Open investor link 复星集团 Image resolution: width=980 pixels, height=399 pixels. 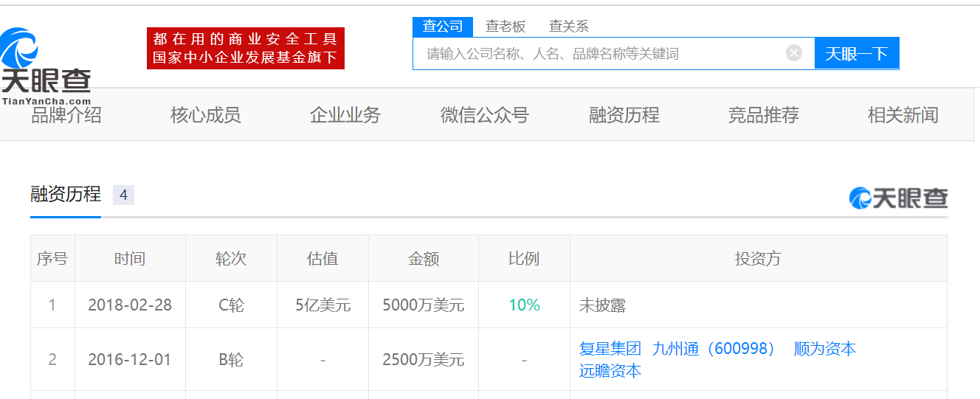click(x=610, y=349)
